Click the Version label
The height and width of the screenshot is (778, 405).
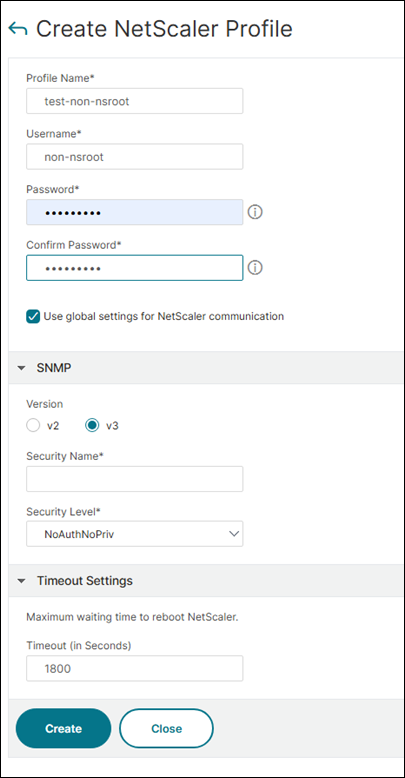pos(45,404)
